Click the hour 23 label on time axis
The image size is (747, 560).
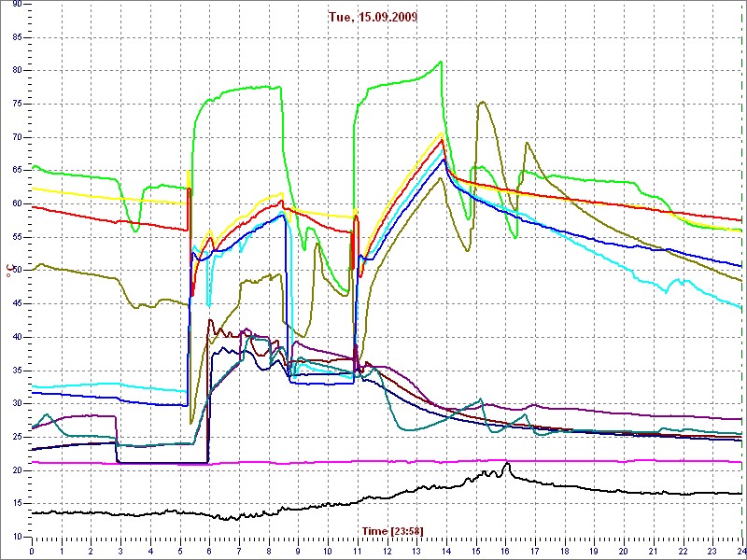(712, 551)
